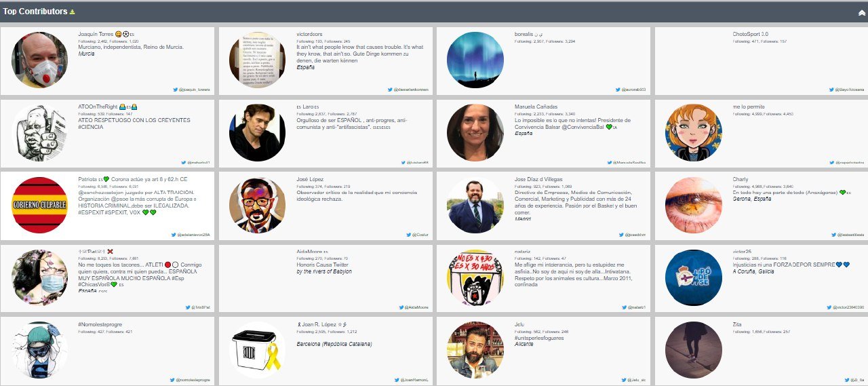Open Zita's dark profile photo
868x386 pixels.
tap(694, 350)
